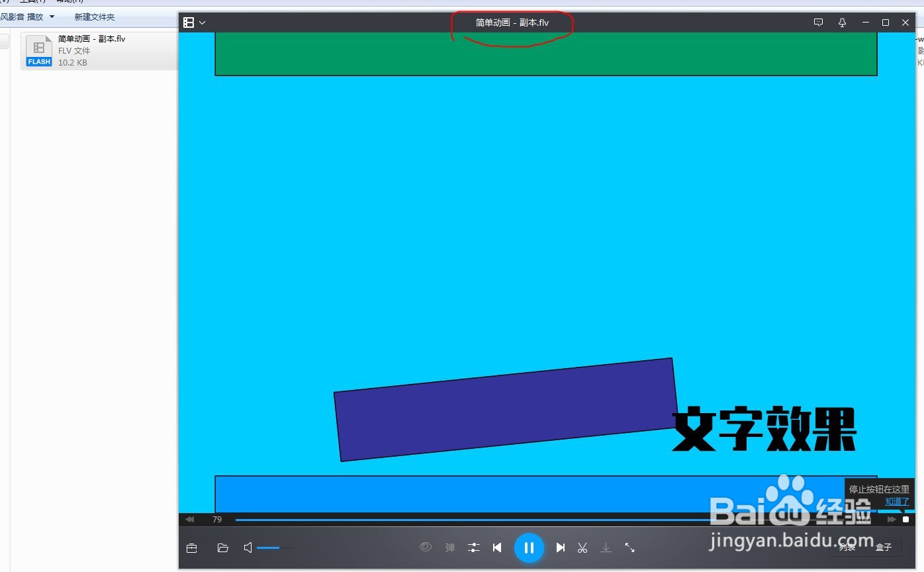Select the 简单动画 - 副本.flv file in Explorer
The height and width of the screenshot is (572, 924).
point(100,51)
